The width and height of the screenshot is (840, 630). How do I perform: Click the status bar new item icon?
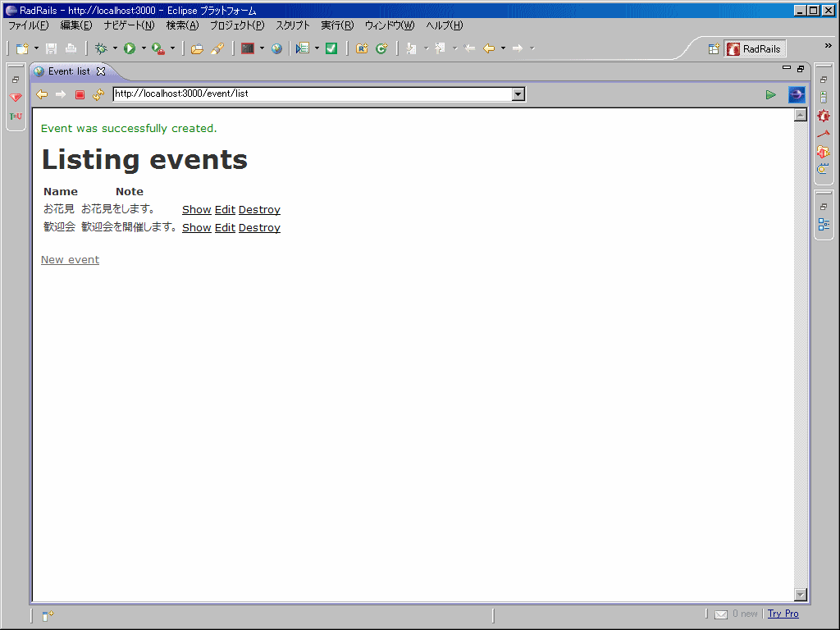pos(48,615)
